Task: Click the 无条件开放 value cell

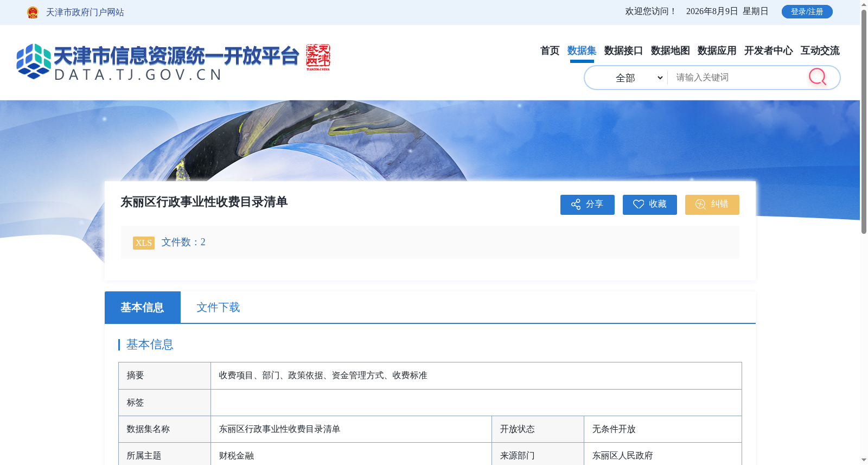Action: pos(663,429)
